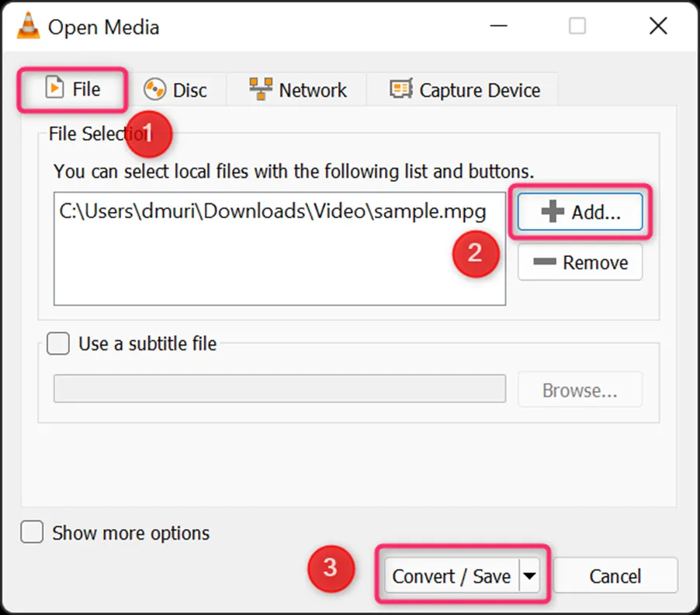Switch to the File tab
Image resolution: width=700 pixels, height=615 pixels.
(73, 89)
